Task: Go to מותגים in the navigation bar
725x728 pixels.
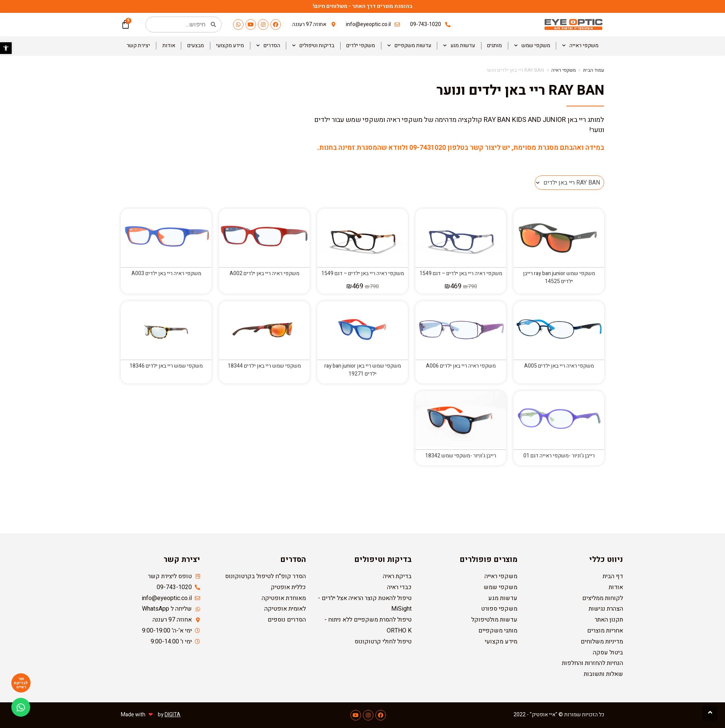Action: click(x=494, y=46)
